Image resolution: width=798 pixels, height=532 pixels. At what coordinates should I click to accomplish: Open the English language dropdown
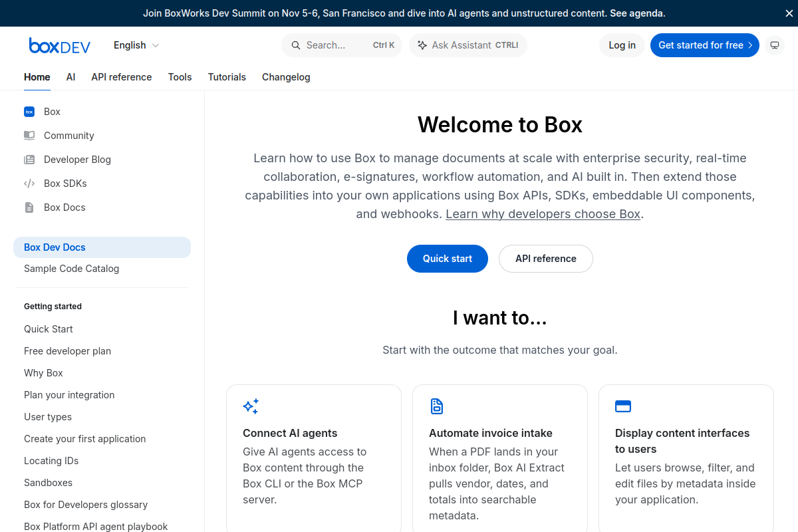(x=136, y=45)
